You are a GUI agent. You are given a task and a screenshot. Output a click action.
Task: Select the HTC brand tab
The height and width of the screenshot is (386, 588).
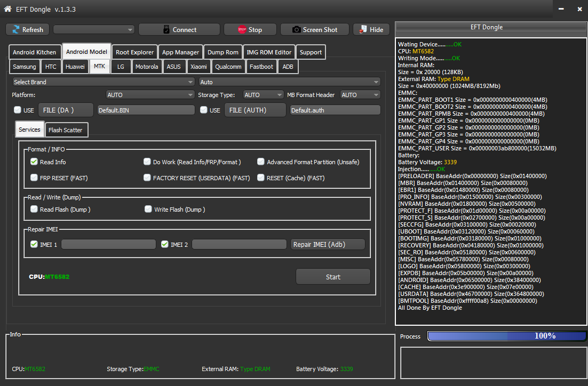pos(51,67)
